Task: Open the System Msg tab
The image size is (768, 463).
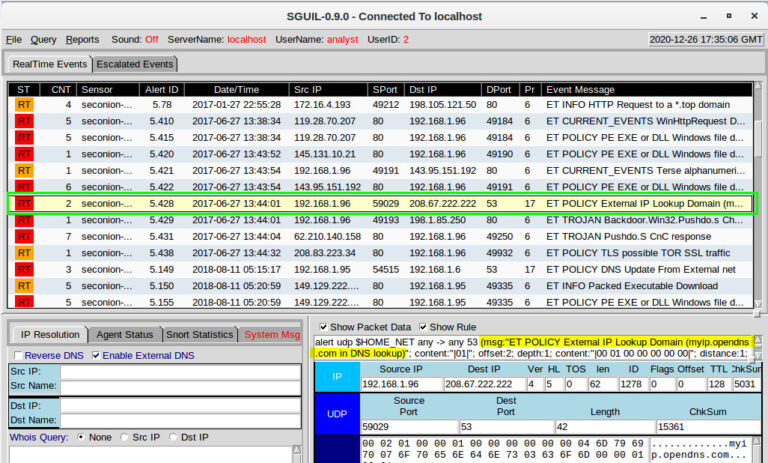Action: pos(272,335)
